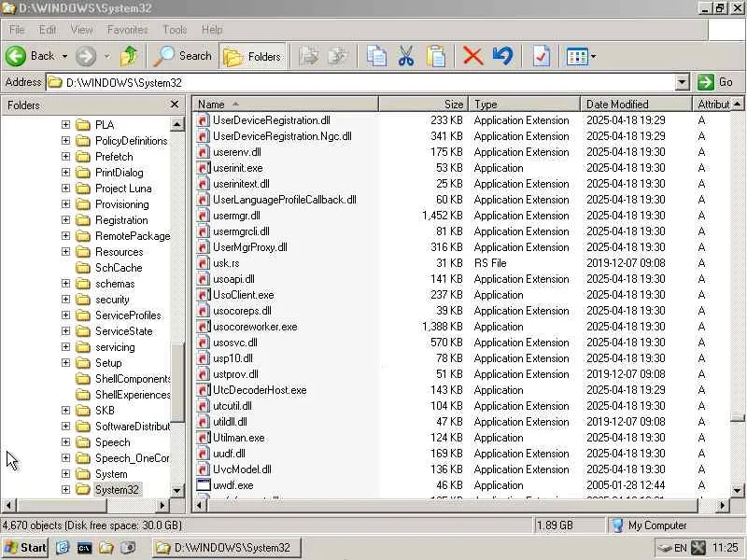The width and height of the screenshot is (747, 560).
Task: Open the Favorites menu
Action: [127, 30]
